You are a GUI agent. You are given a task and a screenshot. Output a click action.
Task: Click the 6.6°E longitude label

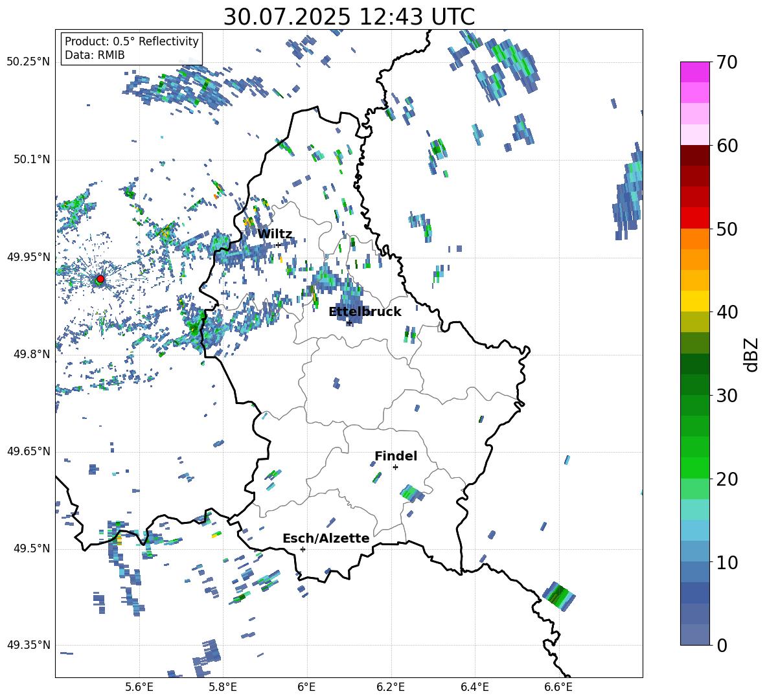click(x=558, y=687)
